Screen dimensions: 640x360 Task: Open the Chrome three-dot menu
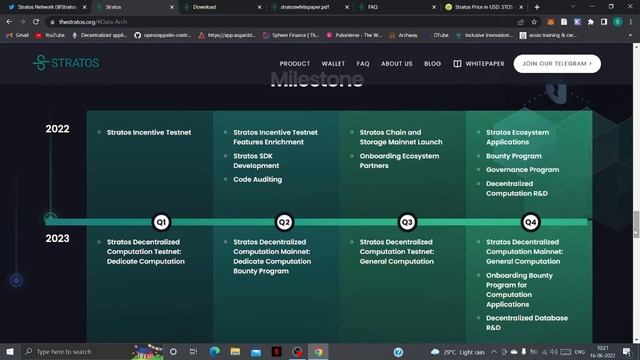click(x=631, y=22)
